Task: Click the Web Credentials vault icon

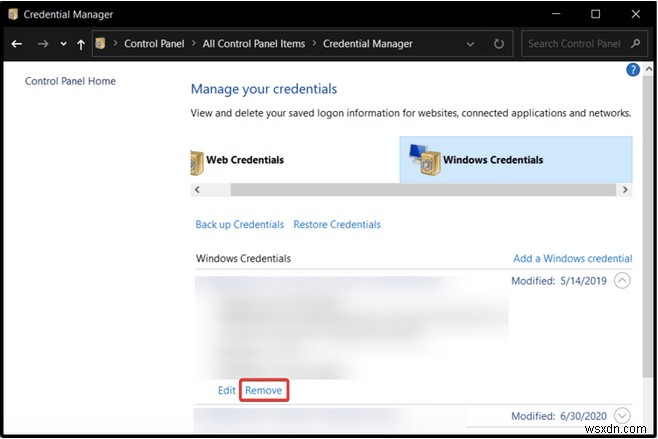Action: [197, 162]
